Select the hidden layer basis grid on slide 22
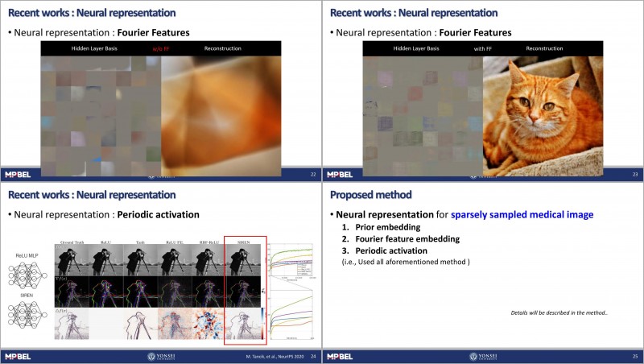Screen dimensions: 644x364 point(101,116)
